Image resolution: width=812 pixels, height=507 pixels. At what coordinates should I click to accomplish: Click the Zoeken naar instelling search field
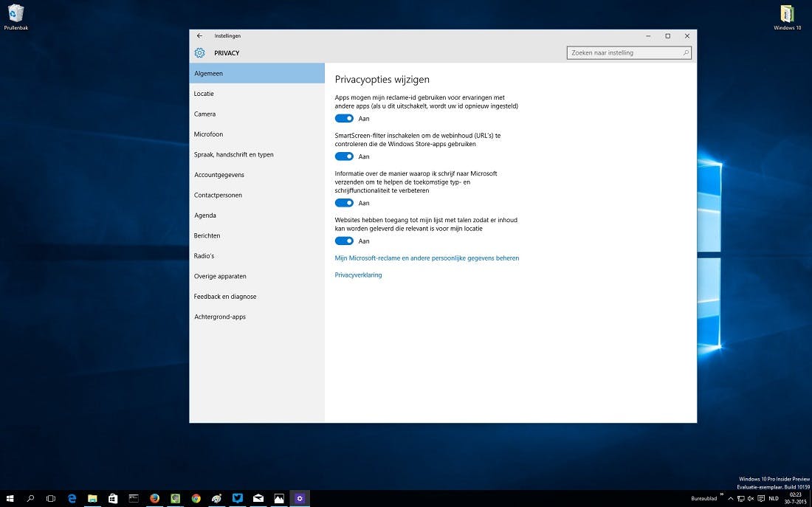625,53
